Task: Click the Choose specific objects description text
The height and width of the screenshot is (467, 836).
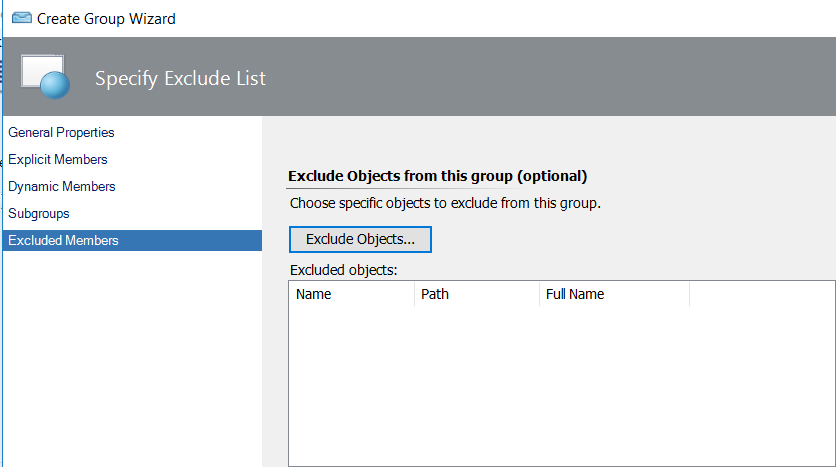Action: point(445,203)
